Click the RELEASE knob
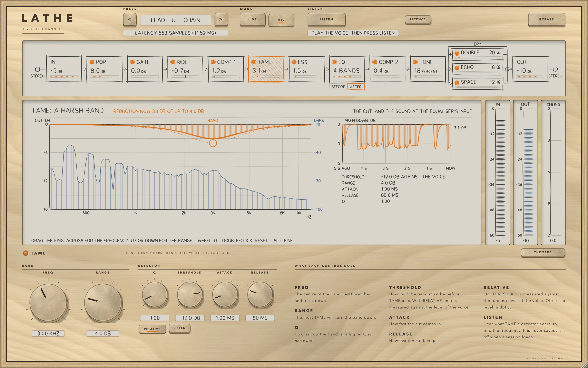The width and height of the screenshot is (588, 368). pos(260,294)
